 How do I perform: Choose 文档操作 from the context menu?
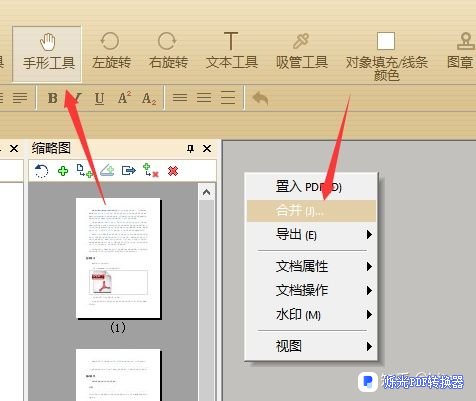[311, 290]
